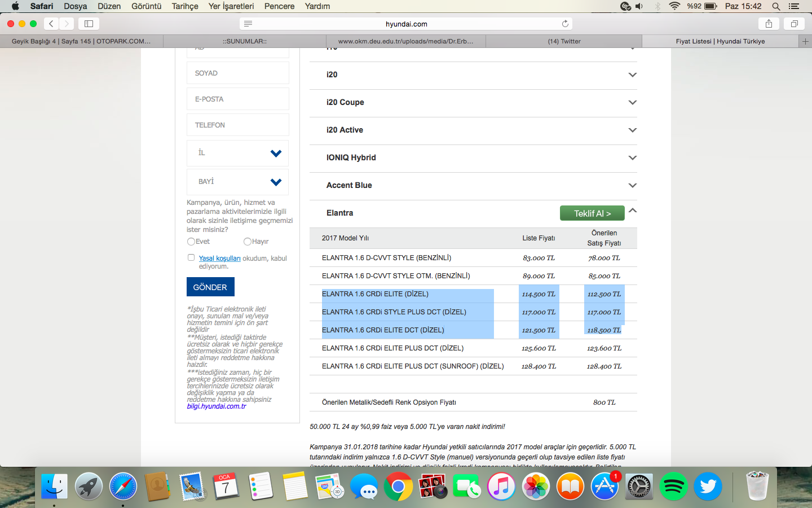Click the E-POSTA input field
Image resolution: width=812 pixels, height=508 pixels.
pos(237,99)
